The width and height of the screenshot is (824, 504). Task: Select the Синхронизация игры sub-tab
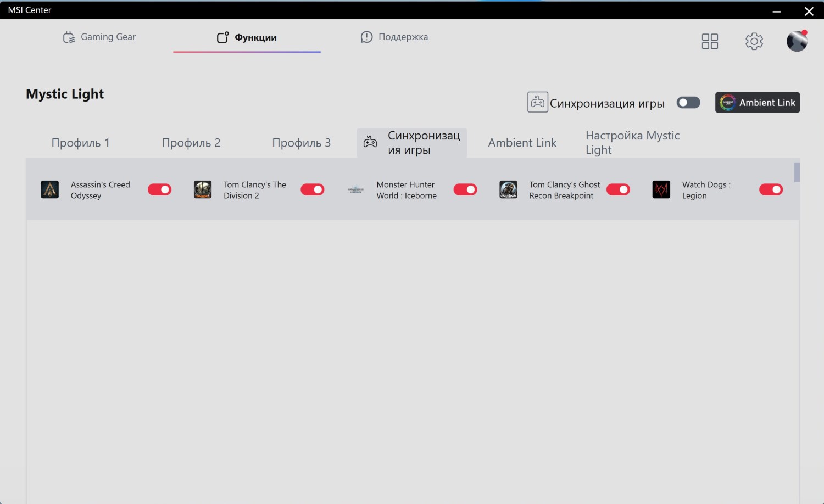(412, 143)
